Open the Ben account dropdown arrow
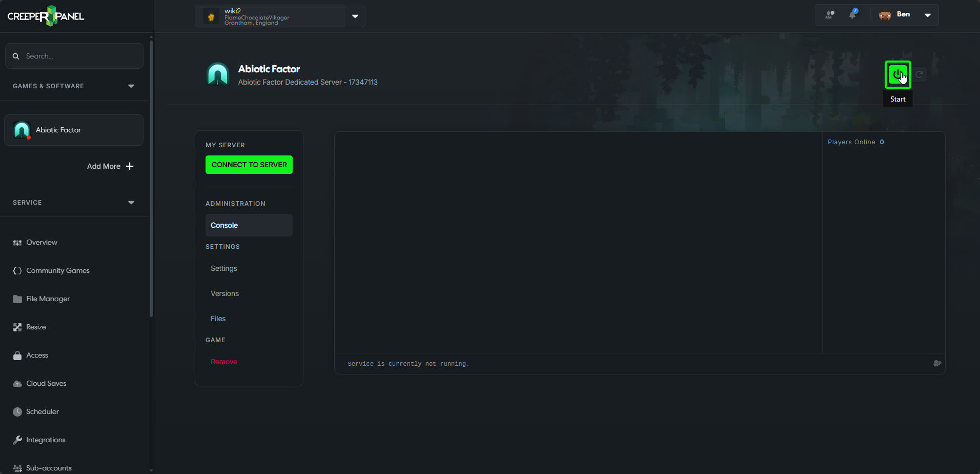 point(928,15)
